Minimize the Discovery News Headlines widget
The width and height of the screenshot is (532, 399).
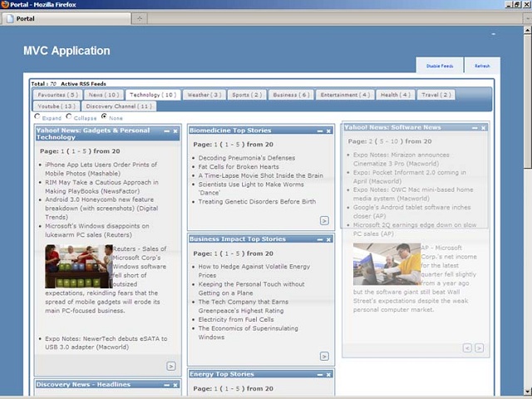(x=166, y=385)
